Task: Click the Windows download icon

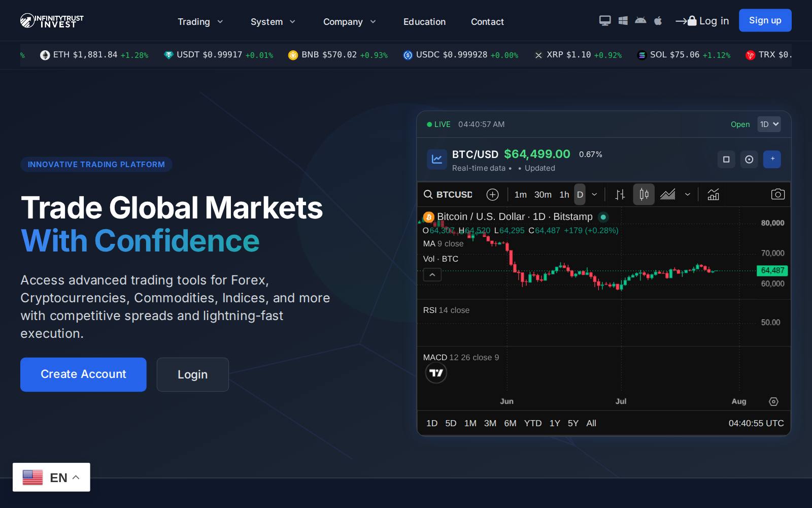Action: 623,21
